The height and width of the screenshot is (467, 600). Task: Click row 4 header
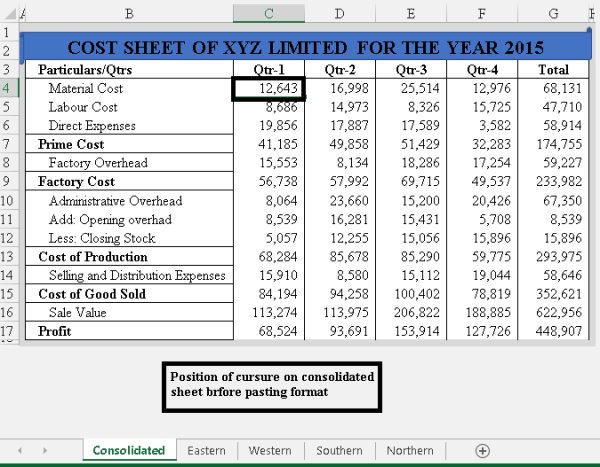pos(11,89)
